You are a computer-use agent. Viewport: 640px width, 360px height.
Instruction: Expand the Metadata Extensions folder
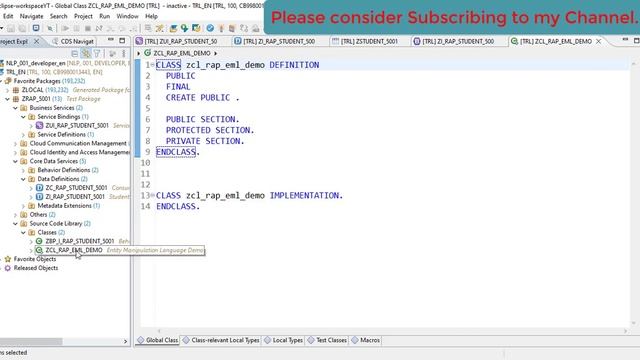click(x=23, y=206)
